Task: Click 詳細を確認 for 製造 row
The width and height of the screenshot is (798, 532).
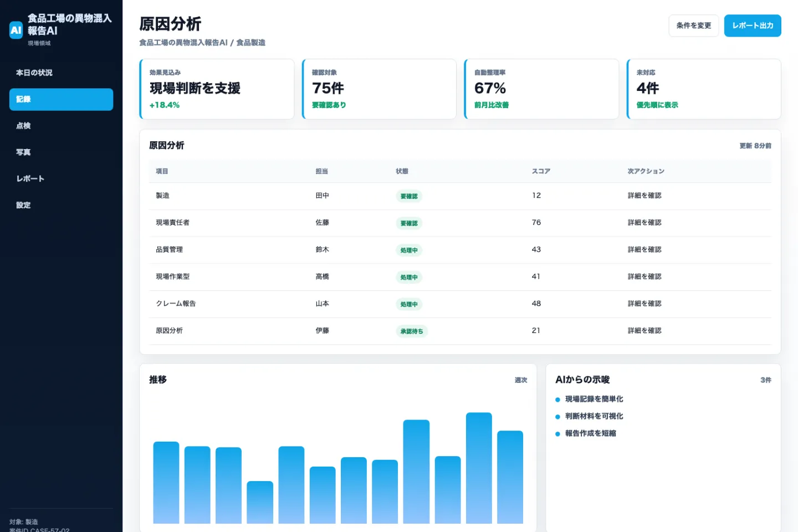Action: (644, 196)
